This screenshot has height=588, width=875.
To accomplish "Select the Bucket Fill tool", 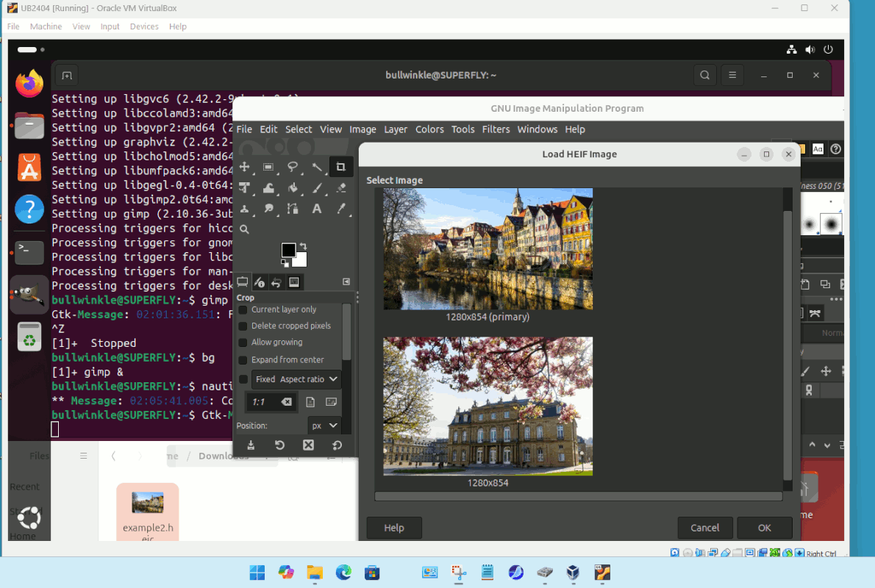I will click(x=293, y=188).
